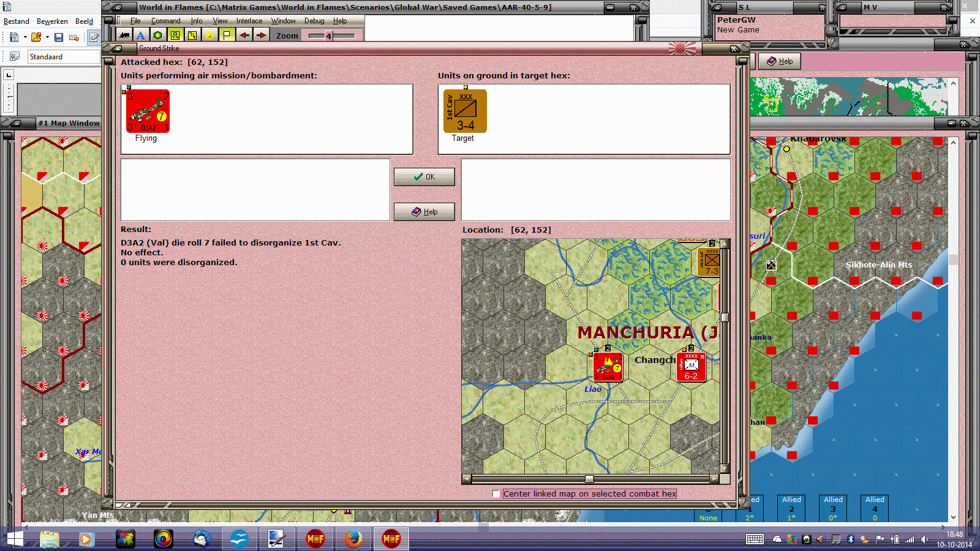
Task: Click the yellow unit counter toolbar icon
Action: tap(175, 35)
